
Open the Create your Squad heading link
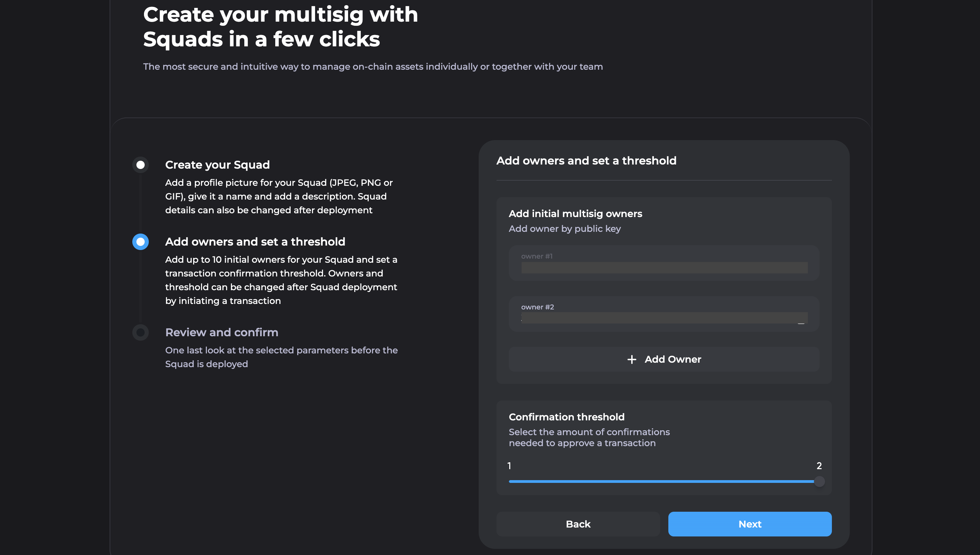coord(218,165)
